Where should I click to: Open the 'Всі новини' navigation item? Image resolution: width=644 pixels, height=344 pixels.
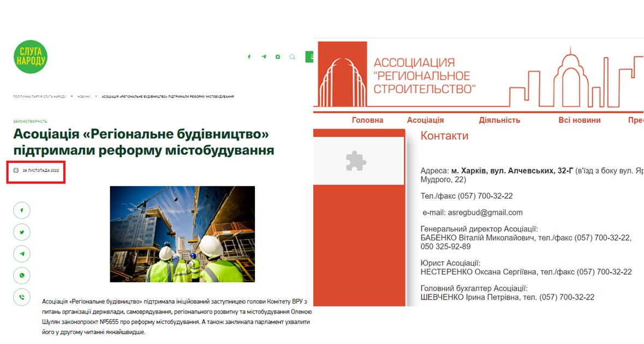pos(579,120)
